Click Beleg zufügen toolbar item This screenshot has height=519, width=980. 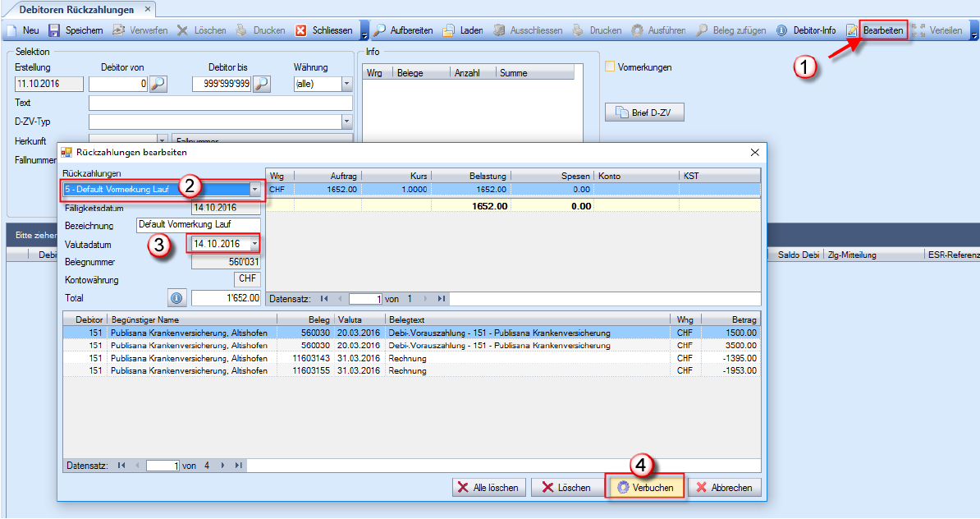coord(730,30)
